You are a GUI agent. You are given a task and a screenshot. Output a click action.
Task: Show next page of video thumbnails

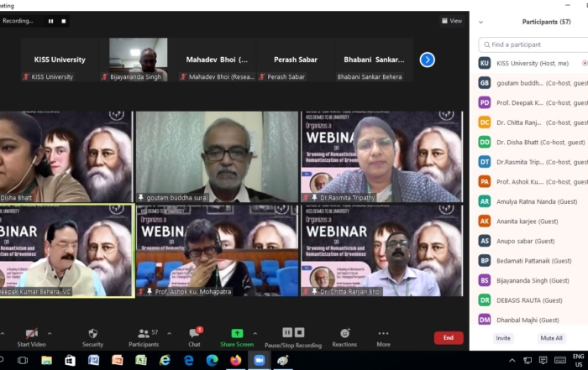click(x=427, y=60)
